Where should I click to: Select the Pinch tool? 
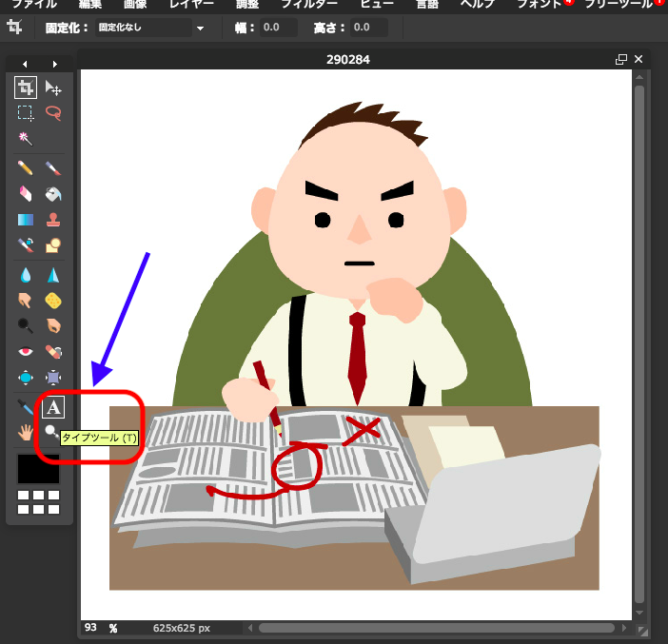pos(53,378)
